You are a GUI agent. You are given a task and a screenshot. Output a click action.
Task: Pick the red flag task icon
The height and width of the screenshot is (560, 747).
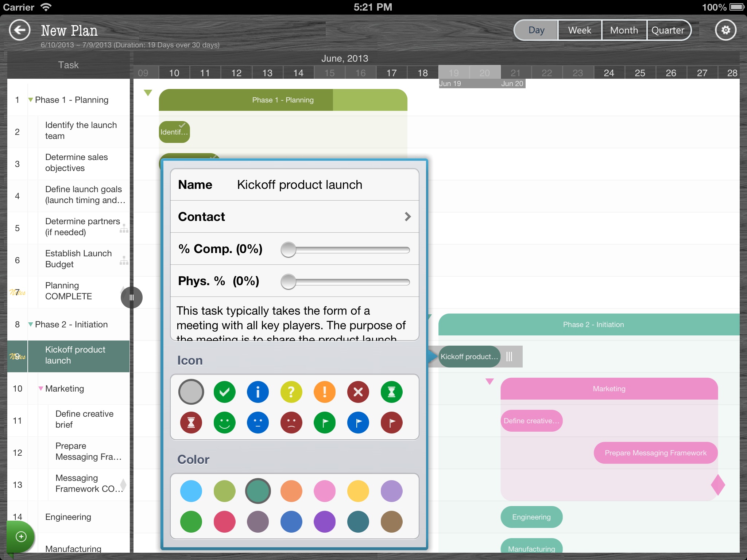[x=391, y=423]
